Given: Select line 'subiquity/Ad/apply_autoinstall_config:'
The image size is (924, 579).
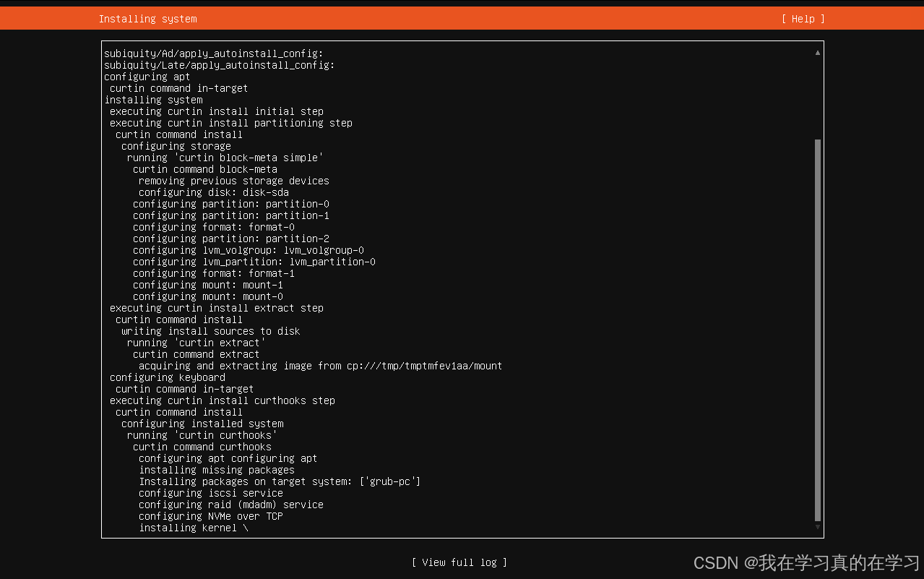Looking at the screenshot, I should click(x=214, y=53).
